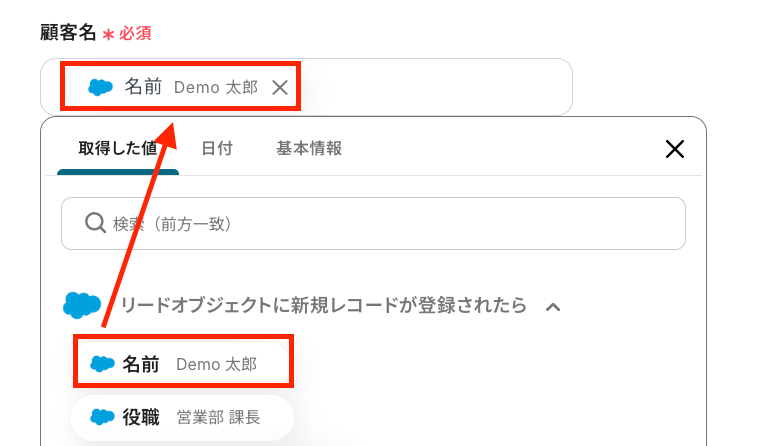The width and height of the screenshot is (762, 446).
Task: Click the Salesforce icon on the 名前 list item
Action: point(102,364)
